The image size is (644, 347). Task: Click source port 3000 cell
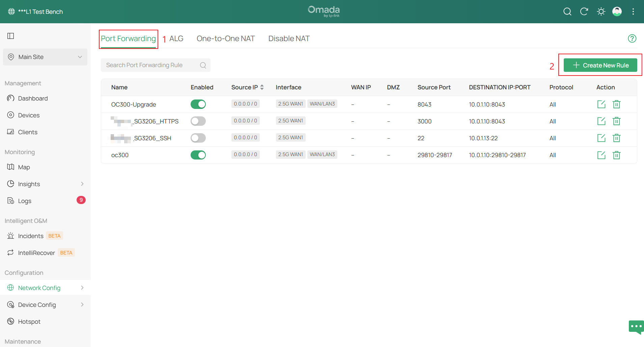coord(424,121)
